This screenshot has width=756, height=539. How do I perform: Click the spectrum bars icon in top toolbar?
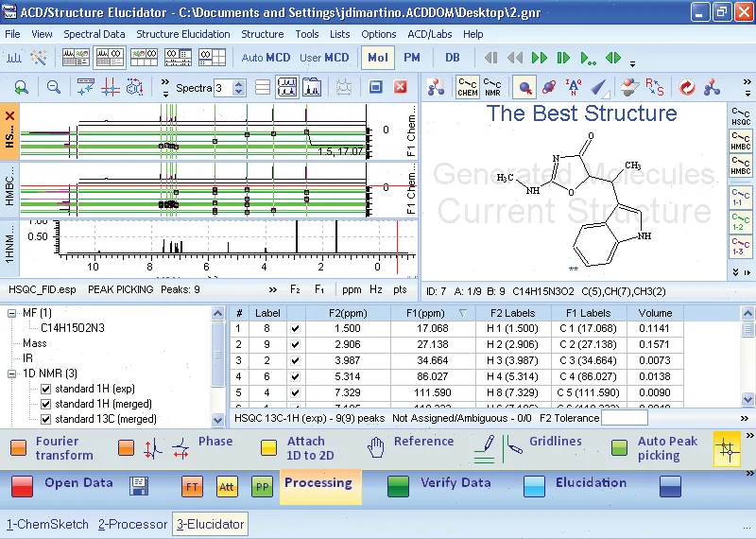tap(14, 58)
